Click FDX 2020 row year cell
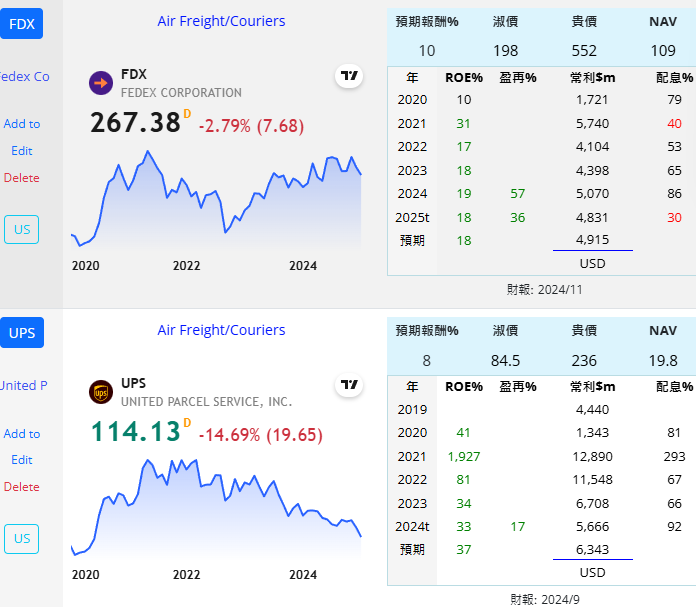Image resolution: width=696 pixels, height=607 pixels. point(412,99)
